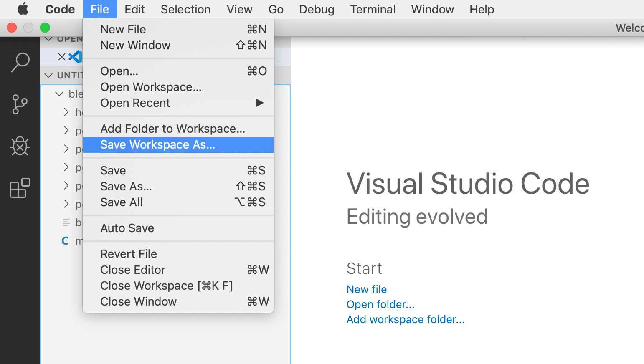The width and height of the screenshot is (644, 364).
Task: Choose New Window menu item
Action: [x=178, y=45]
